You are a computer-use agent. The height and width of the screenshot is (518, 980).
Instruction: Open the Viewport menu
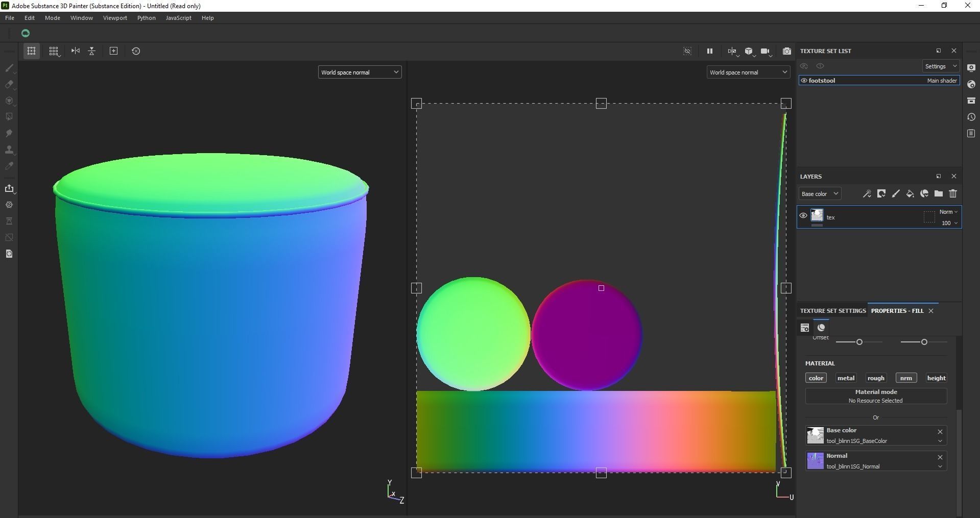pyautogui.click(x=115, y=18)
